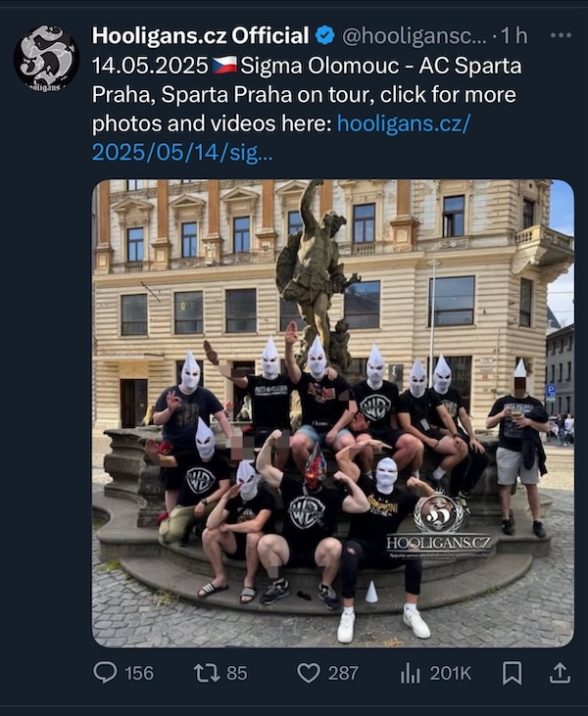The height and width of the screenshot is (716, 588).
Task: Click the blue verified badge
Action: coord(324,35)
